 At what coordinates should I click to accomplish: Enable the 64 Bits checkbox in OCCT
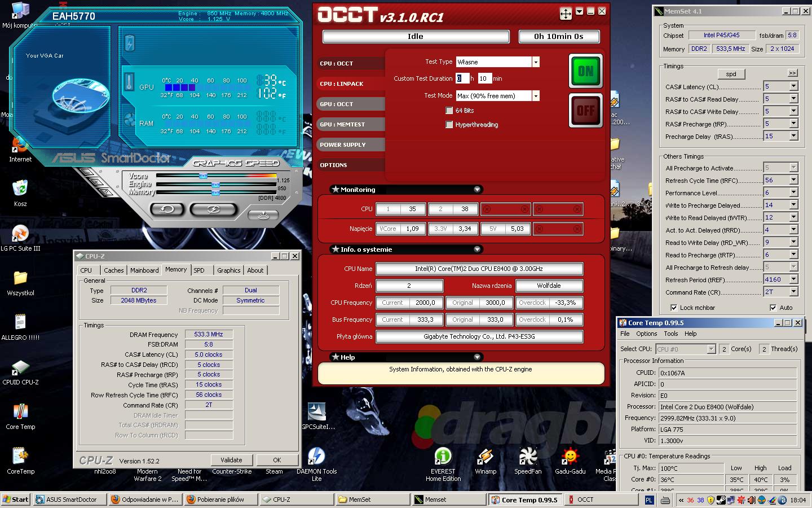click(x=449, y=111)
